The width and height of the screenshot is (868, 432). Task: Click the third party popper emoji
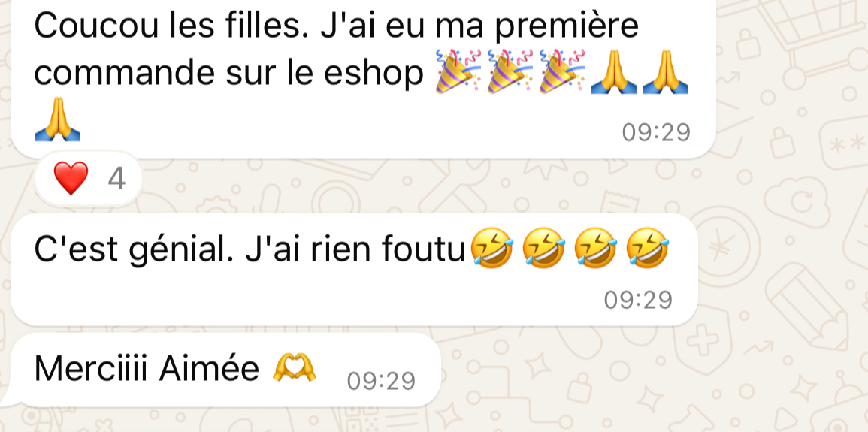click(x=562, y=71)
